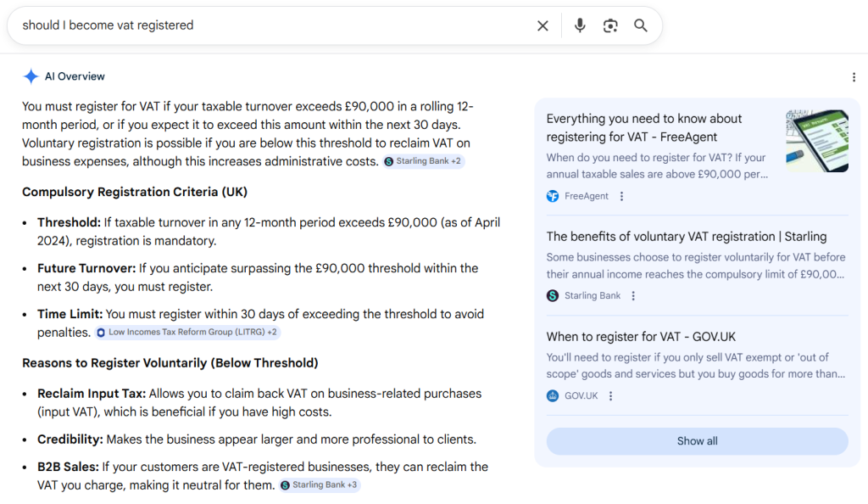
Task: Open the AI Overview three-dot options menu
Action: pos(854,77)
